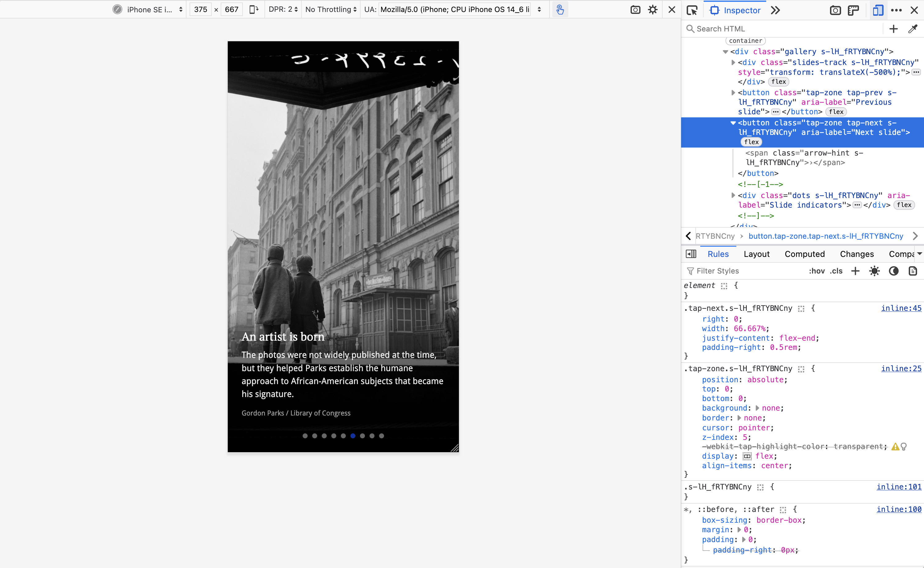The width and height of the screenshot is (924, 568).
Task: Switch to the Layout tab
Action: [x=756, y=254]
